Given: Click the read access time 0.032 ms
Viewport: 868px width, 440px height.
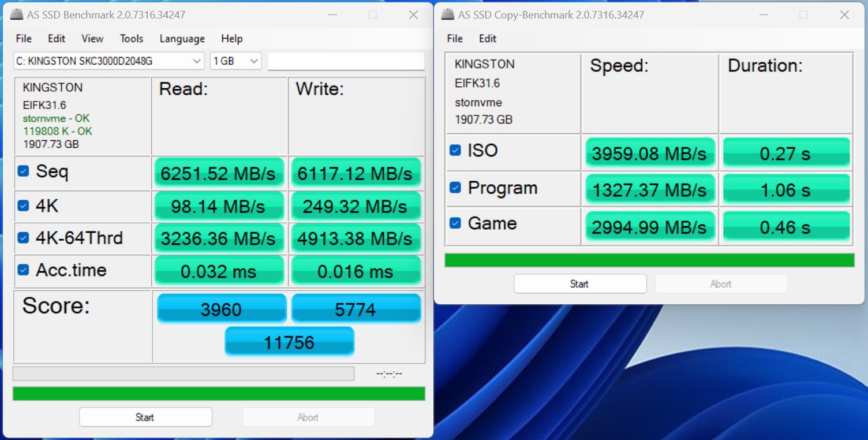Looking at the screenshot, I should coord(219,271).
